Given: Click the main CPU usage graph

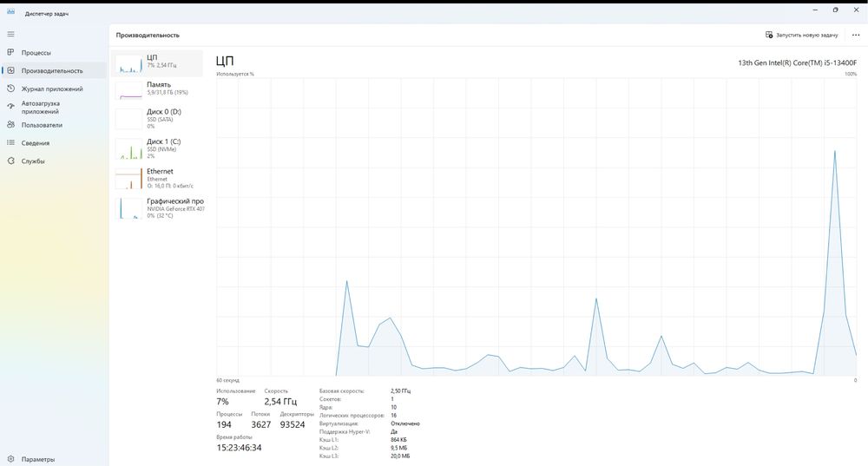Looking at the screenshot, I should click(x=536, y=226).
